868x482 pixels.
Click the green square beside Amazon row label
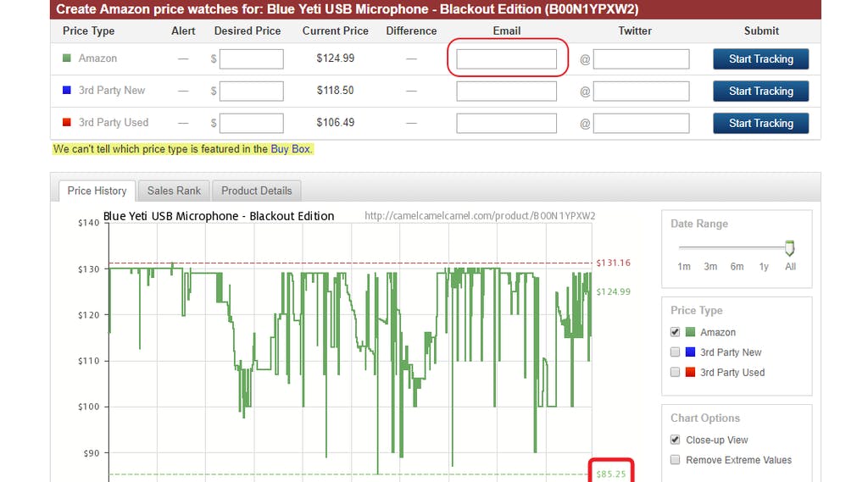coord(67,58)
